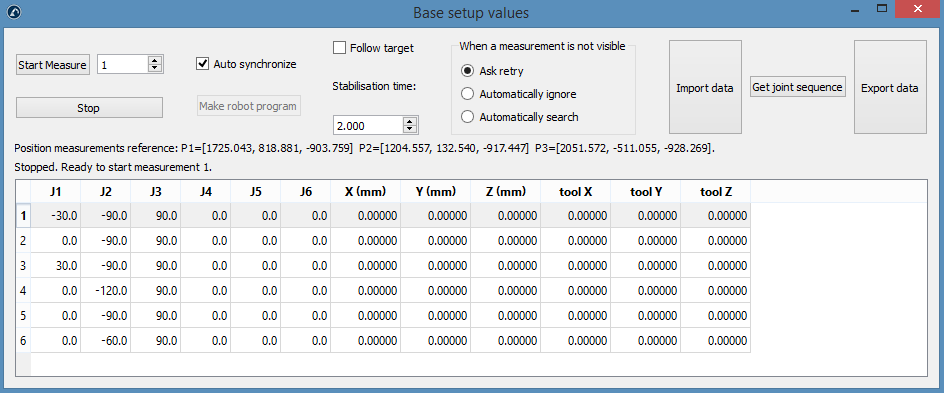The height and width of the screenshot is (393, 944).
Task: Click the Position measurements reference text
Action: [x=365, y=148]
